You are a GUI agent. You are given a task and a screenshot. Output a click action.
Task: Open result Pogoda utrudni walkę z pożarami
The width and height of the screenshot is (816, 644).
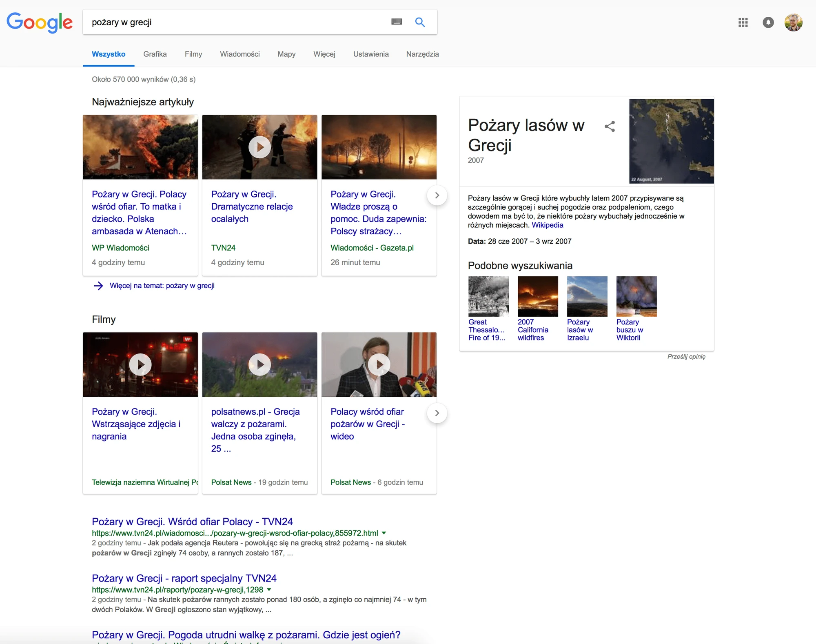tap(246, 635)
